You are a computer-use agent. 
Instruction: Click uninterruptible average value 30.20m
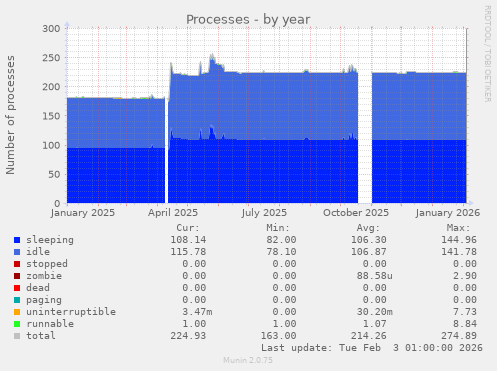pos(375,312)
